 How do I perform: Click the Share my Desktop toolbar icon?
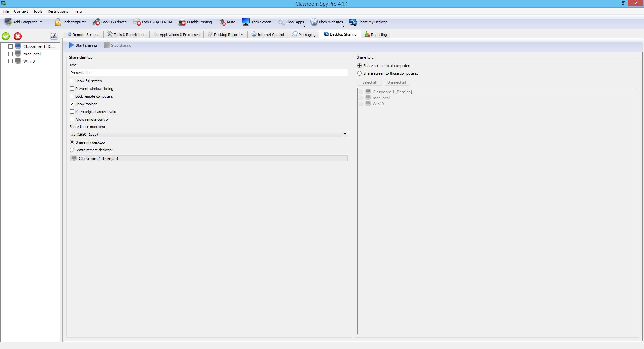353,22
